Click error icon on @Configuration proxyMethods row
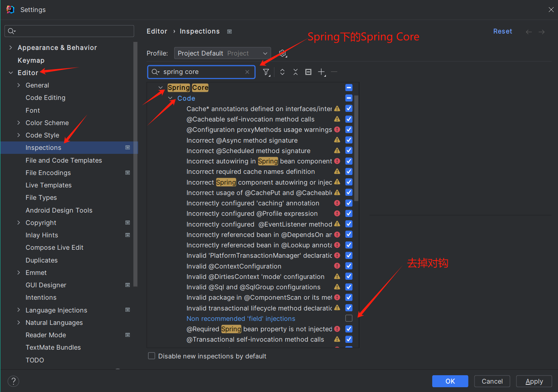 click(337, 129)
